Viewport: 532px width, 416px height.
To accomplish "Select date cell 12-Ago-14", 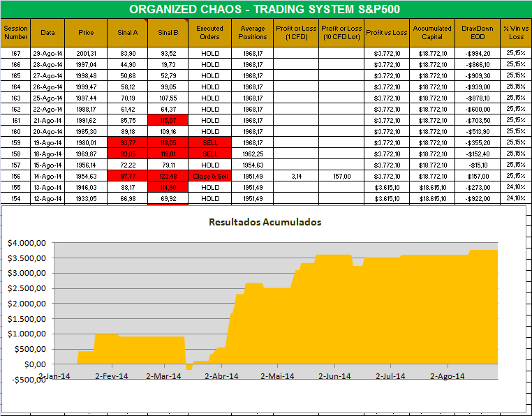I will pyautogui.click(x=47, y=198).
